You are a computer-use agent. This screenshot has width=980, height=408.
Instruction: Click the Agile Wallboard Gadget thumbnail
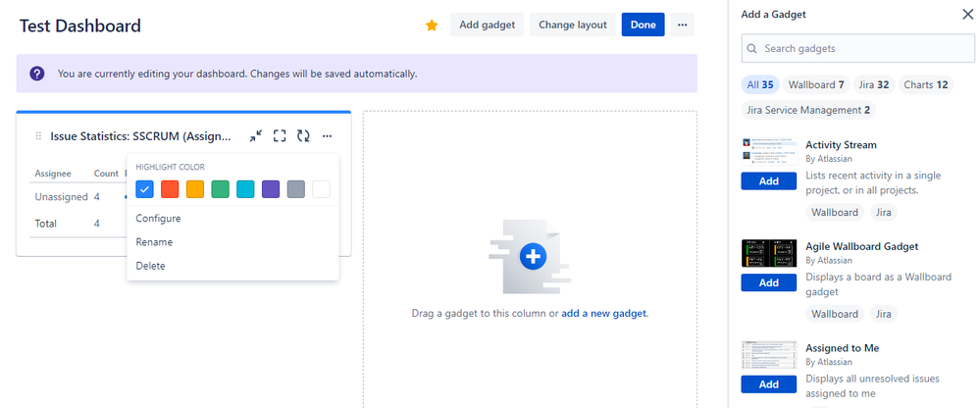click(x=769, y=253)
